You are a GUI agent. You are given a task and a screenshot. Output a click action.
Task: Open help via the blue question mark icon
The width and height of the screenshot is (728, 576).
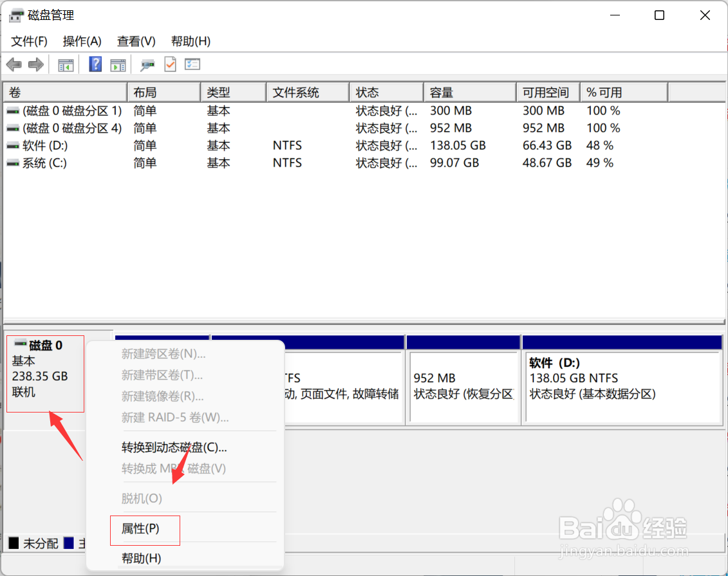point(94,64)
